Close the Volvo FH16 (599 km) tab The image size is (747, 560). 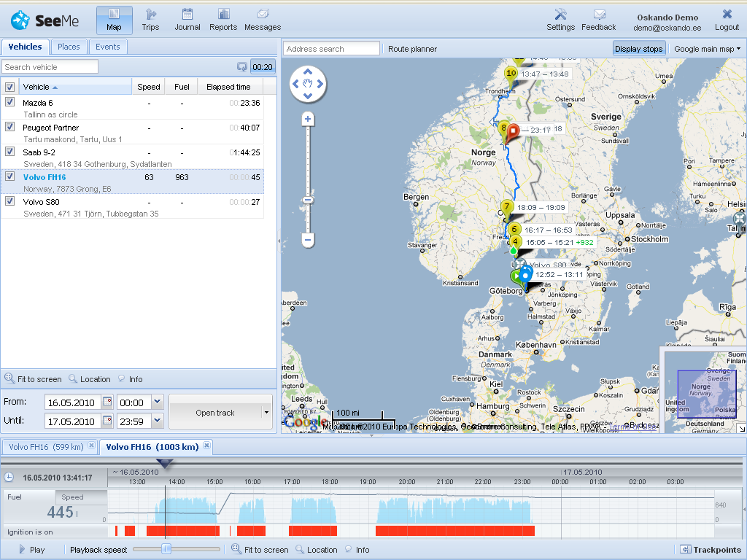pyautogui.click(x=91, y=446)
